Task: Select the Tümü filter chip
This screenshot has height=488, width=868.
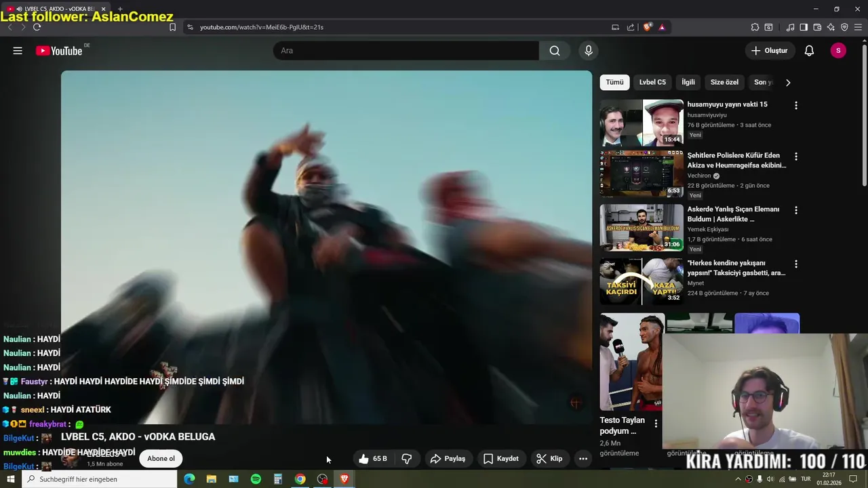Action: pos(614,82)
